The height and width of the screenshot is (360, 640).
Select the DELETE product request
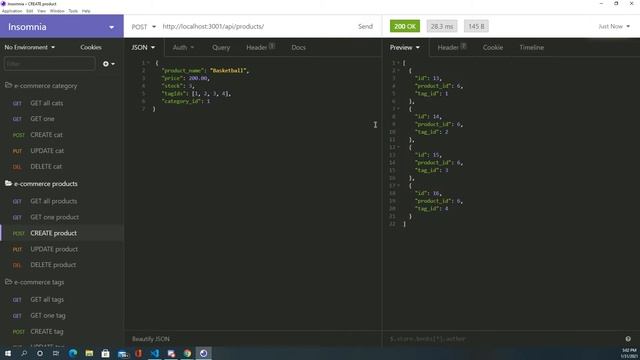click(62, 265)
